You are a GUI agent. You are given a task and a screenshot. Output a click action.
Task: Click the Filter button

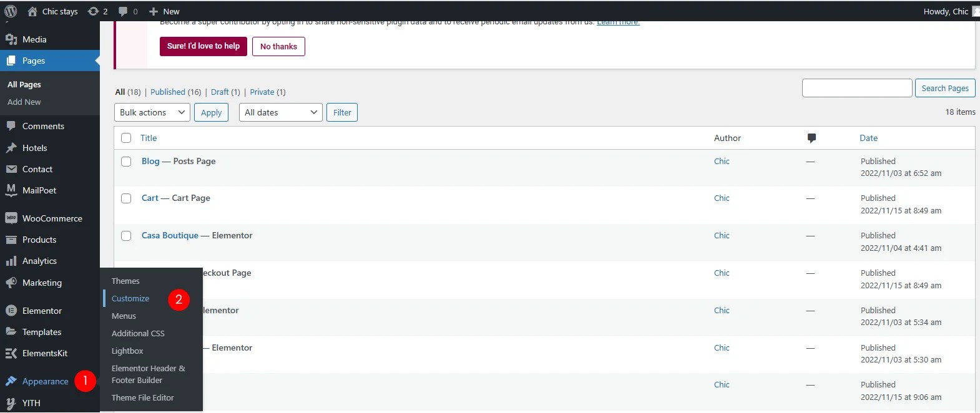pyautogui.click(x=342, y=112)
